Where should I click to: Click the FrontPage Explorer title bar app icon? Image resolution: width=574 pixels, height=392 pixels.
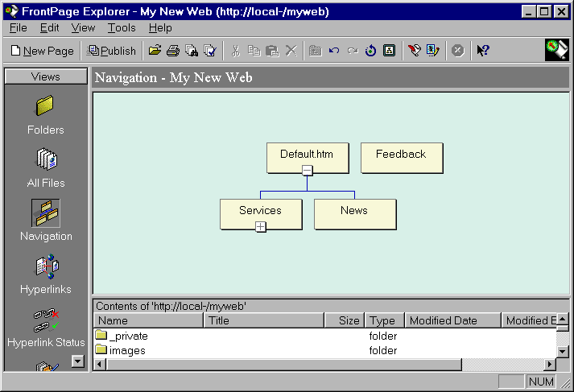[11, 11]
